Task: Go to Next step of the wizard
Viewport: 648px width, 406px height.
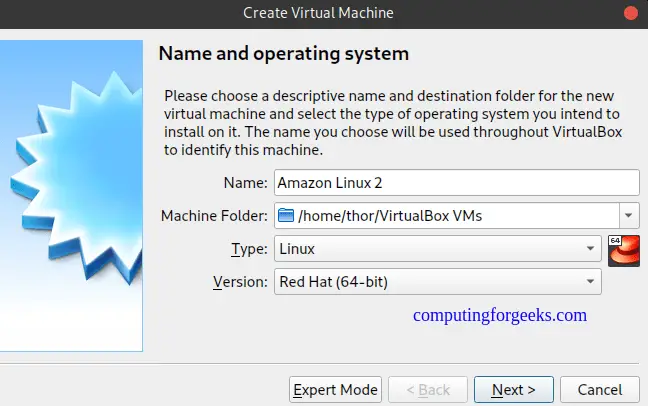Action: [514, 389]
